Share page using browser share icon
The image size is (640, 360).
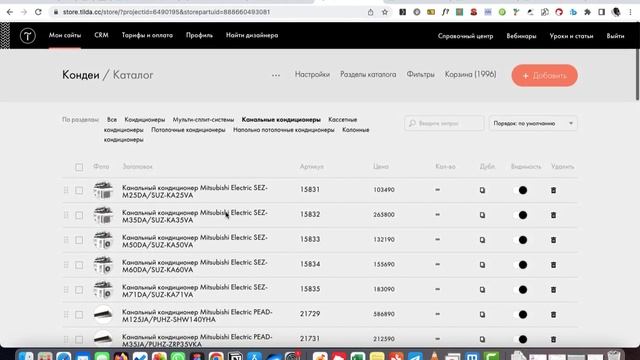[371, 12]
